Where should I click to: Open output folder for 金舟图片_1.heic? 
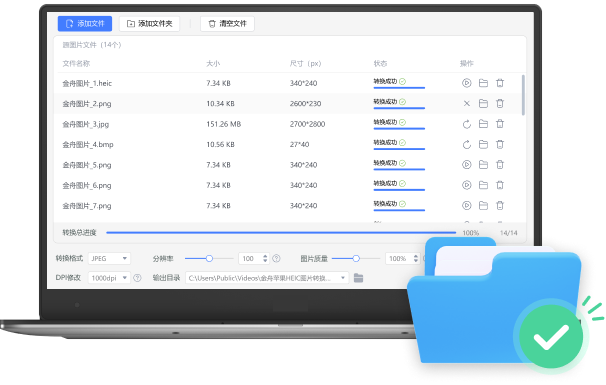coord(483,83)
